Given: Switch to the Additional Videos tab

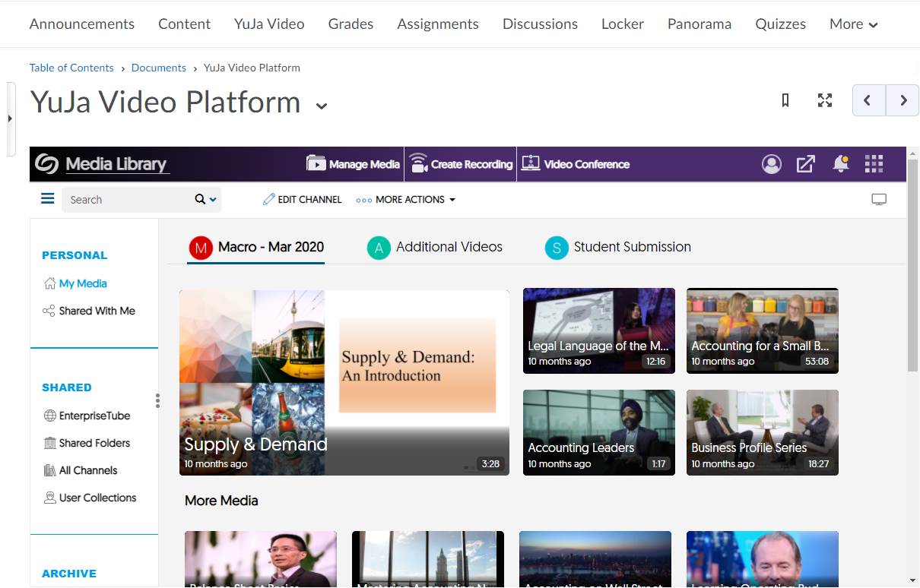Looking at the screenshot, I should 435,248.
